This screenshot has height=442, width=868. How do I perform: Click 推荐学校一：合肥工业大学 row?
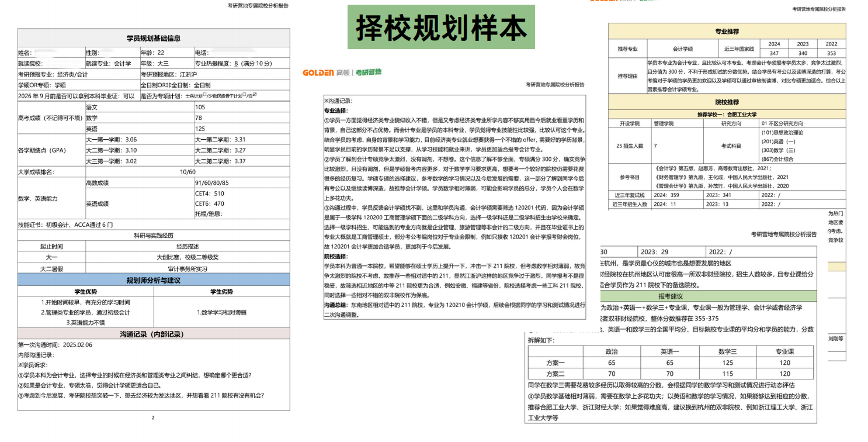coord(727,115)
